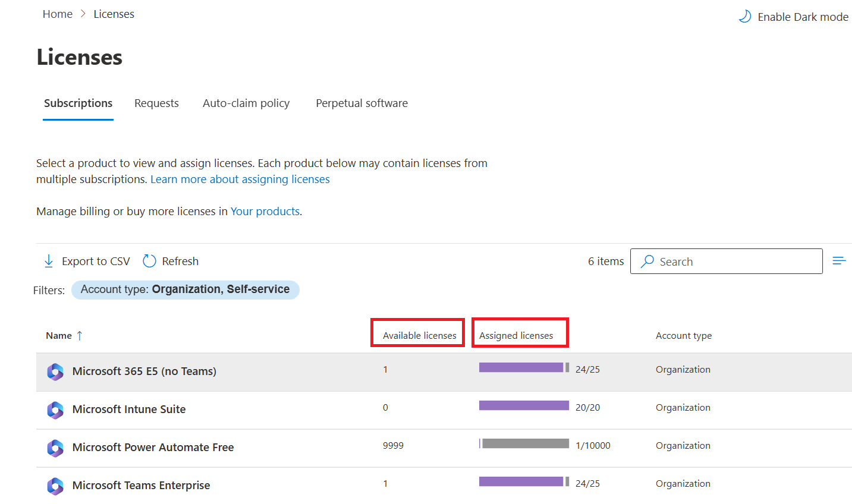852x504 pixels.
Task: Click the Microsoft Intune Suite product icon
Action: click(x=55, y=410)
